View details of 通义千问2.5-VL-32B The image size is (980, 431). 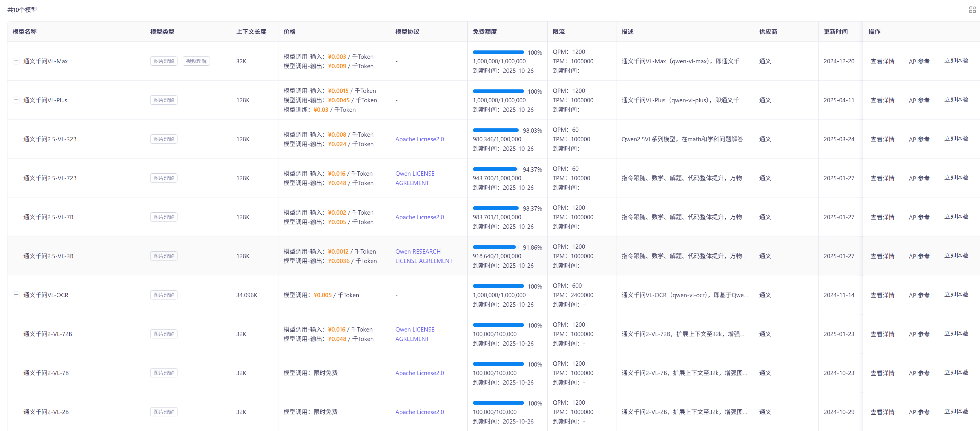point(882,139)
